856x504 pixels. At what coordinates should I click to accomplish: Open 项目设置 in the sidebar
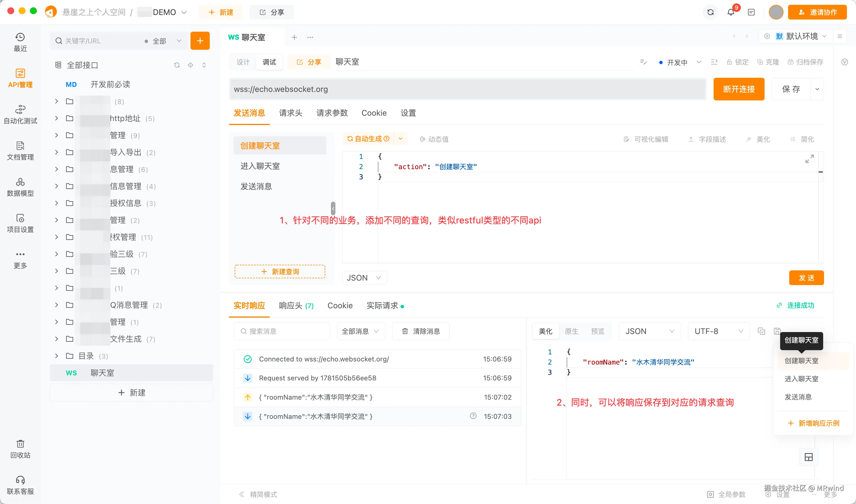pyautogui.click(x=20, y=223)
